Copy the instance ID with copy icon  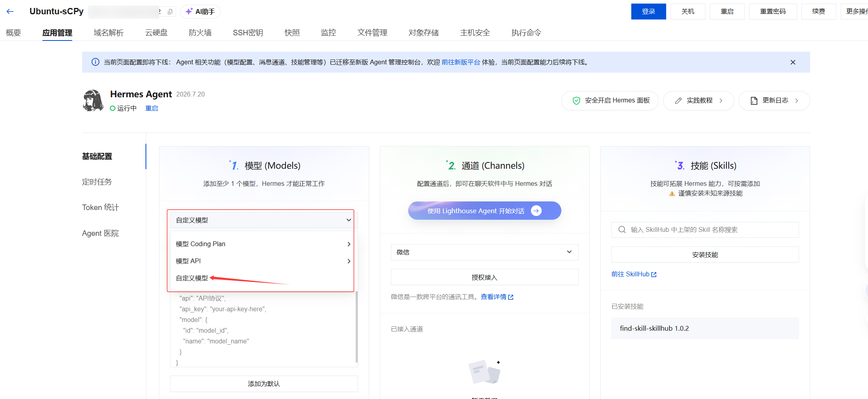(x=170, y=12)
